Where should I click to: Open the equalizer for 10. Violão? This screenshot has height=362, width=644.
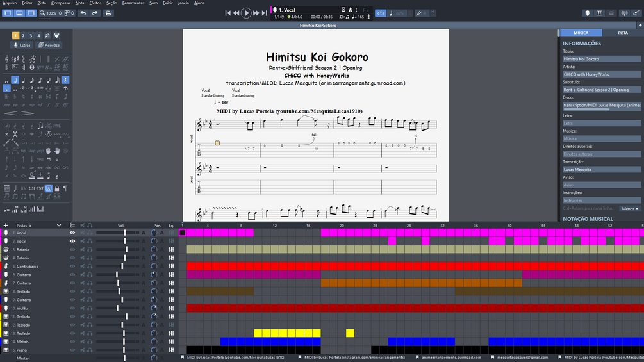[171, 308]
